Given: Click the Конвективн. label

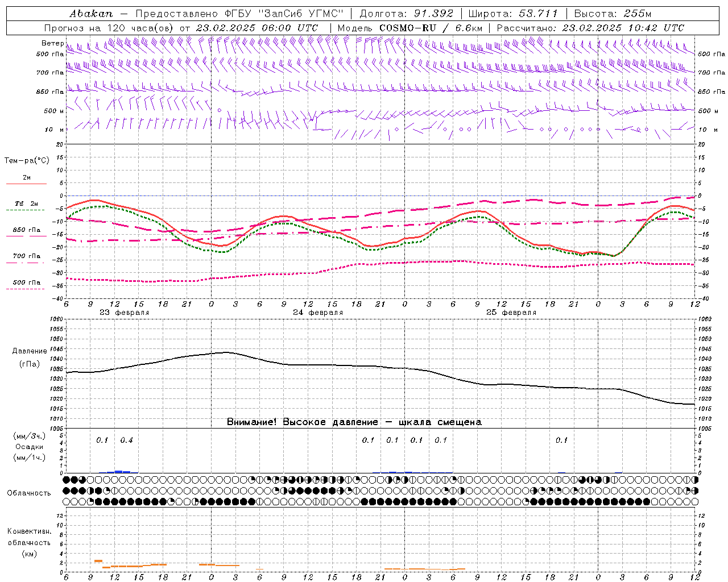Looking at the screenshot, I should (29, 531).
